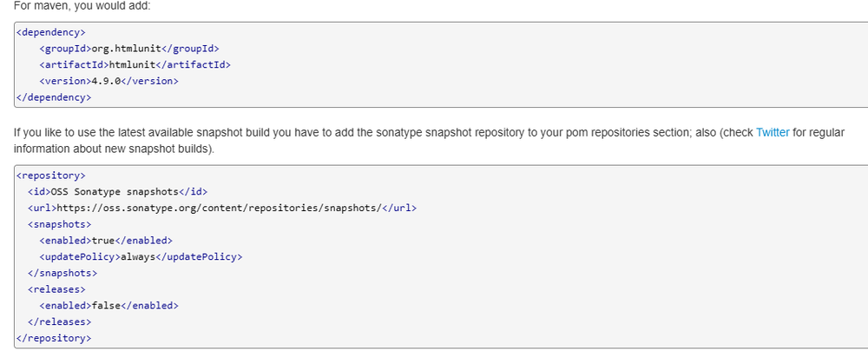Click the closing snapshots tag
Image resolution: width=868 pixels, height=358 pixels.
pos(62,273)
